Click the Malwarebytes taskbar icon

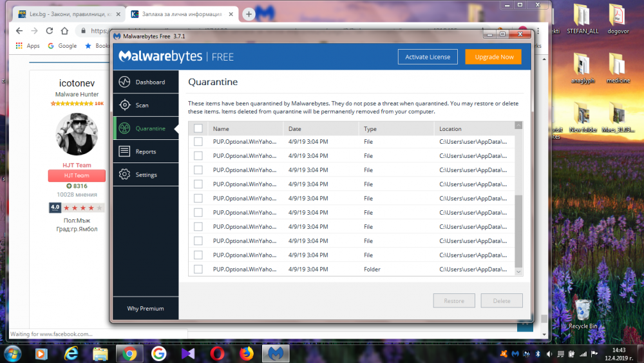[276, 354]
